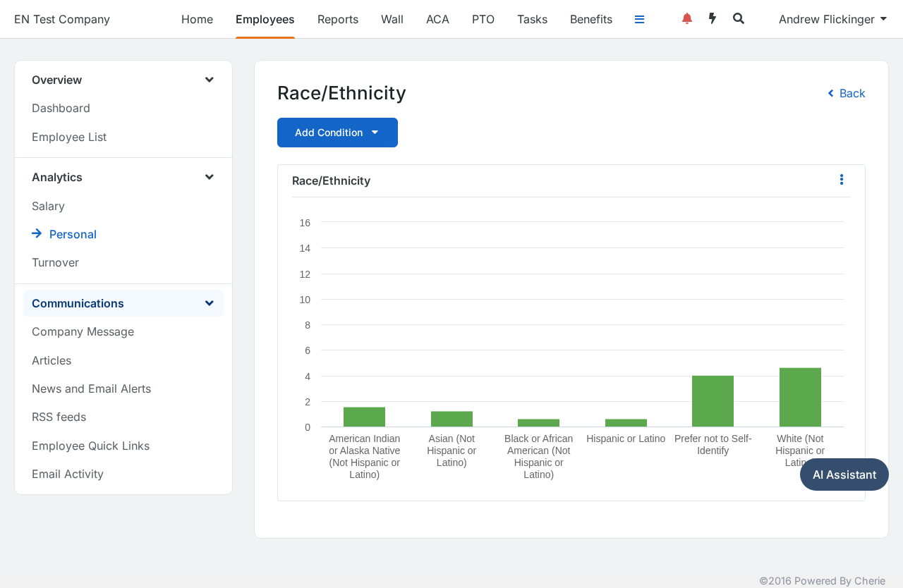Open the Benefits tab
The width and height of the screenshot is (903, 588).
click(x=591, y=19)
